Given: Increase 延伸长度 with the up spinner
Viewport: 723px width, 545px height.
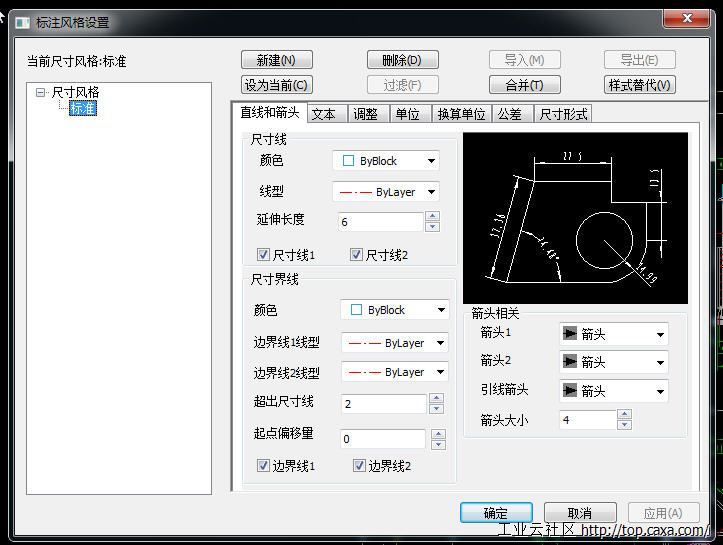Looking at the screenshot, I should pos(432,216).
